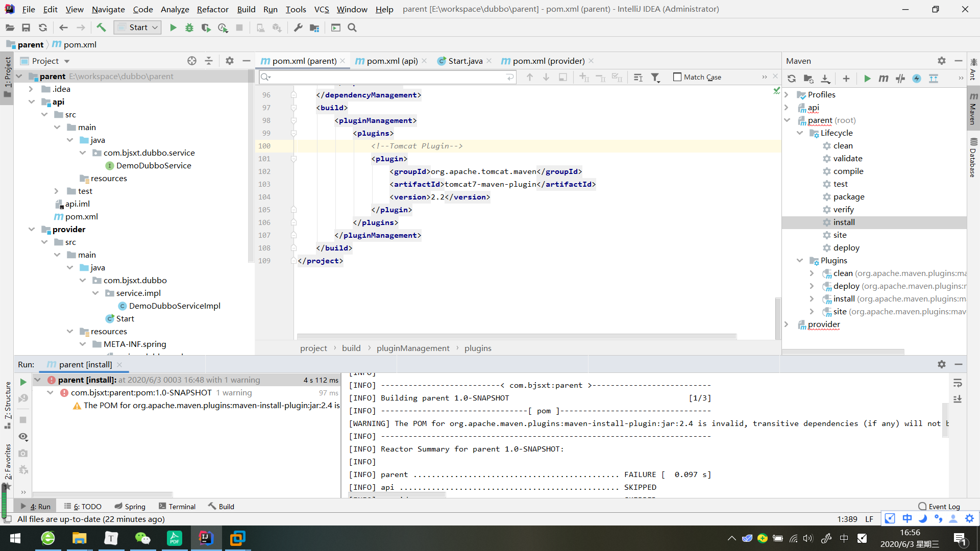Toggle the 1: Project side tool window
This screenshot has height=551, width=980.
tap(7, 78)
